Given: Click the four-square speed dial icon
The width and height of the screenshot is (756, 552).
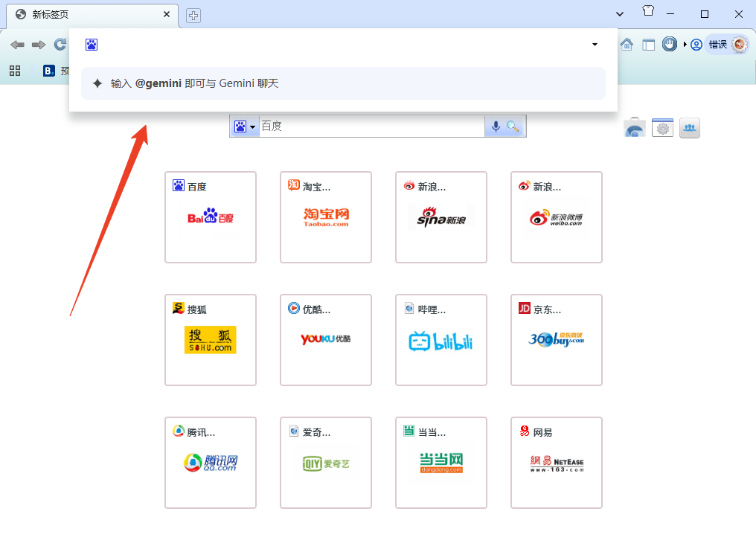Looking at the screenshot, I should point(14,71).
